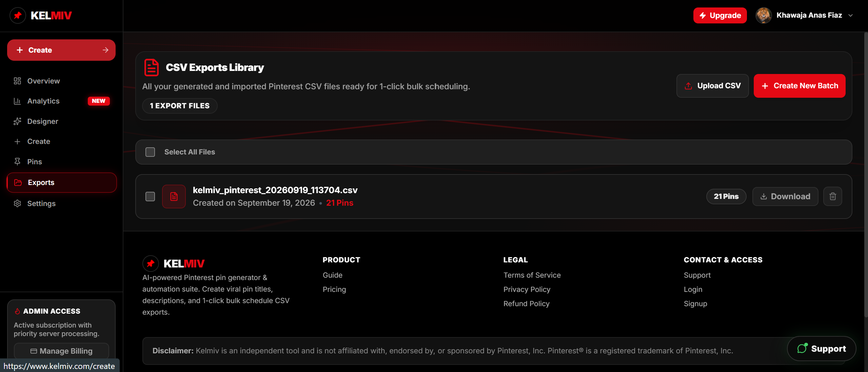Open Settings from the sidebar
Viewport: 868px width, 372px height.
click(x=61, y=203)
